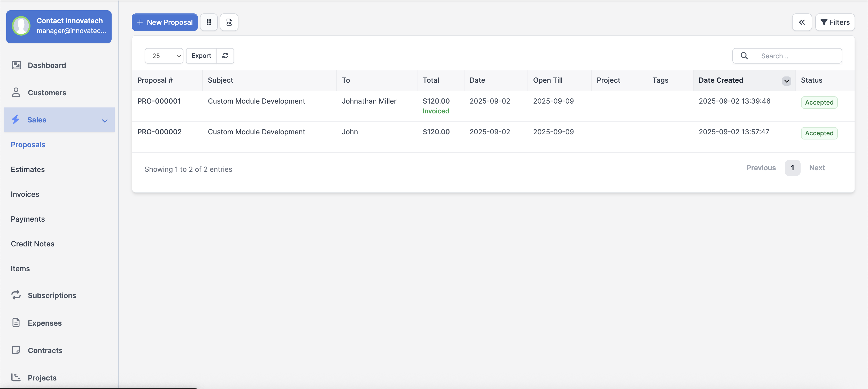Screen dimensions: 868x389
Task: Select the Contracts sidebar icon
Action: [16, 350]
